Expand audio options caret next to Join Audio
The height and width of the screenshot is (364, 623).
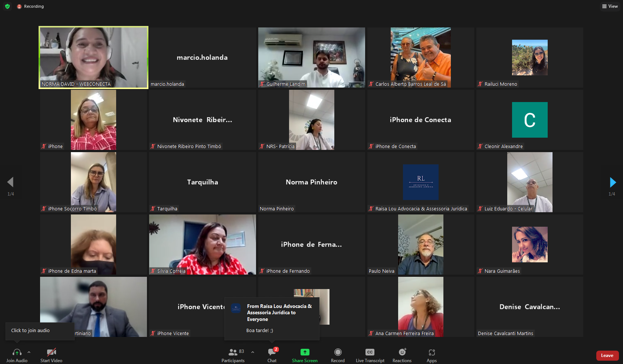pos(29,352)
